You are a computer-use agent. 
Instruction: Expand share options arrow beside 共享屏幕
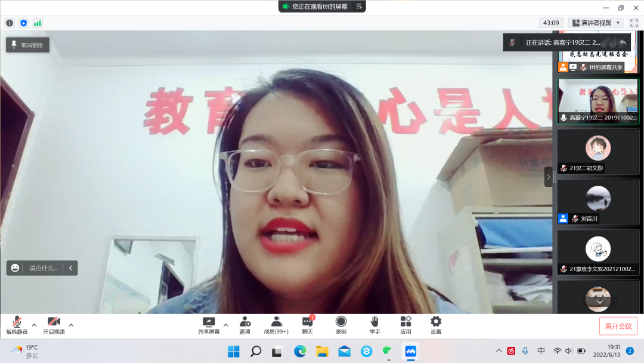click(x=226, y=325)
